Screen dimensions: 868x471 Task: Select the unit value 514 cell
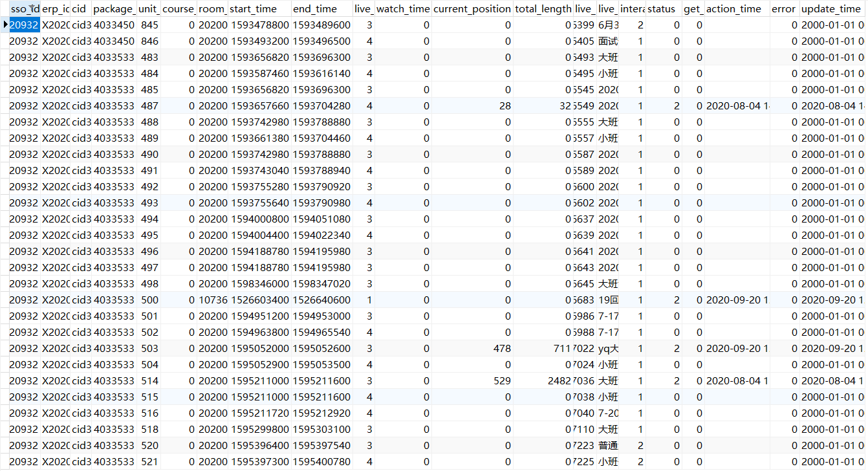148,380
